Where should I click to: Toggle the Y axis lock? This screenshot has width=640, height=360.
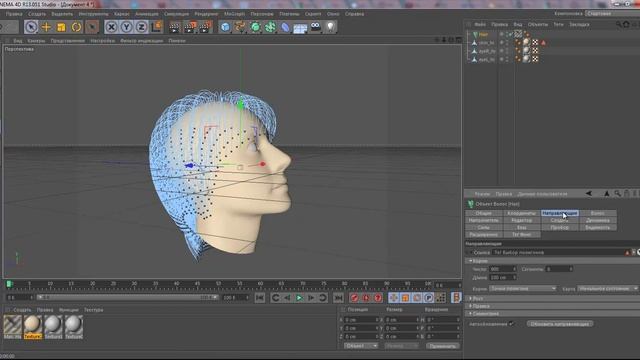click(x=126, y=27)
